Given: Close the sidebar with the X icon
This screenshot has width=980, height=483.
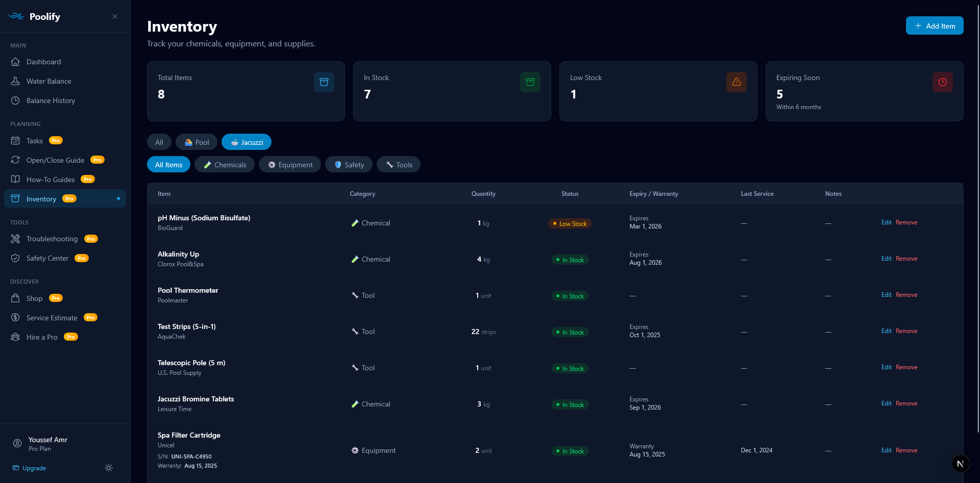Looking at the screenshot, I should [115, 16].
